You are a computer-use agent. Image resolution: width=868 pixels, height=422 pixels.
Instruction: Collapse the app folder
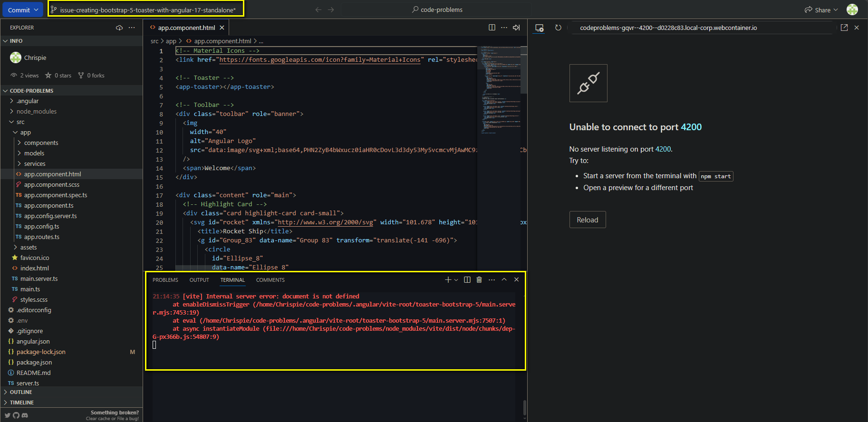[x=71, y=132]
